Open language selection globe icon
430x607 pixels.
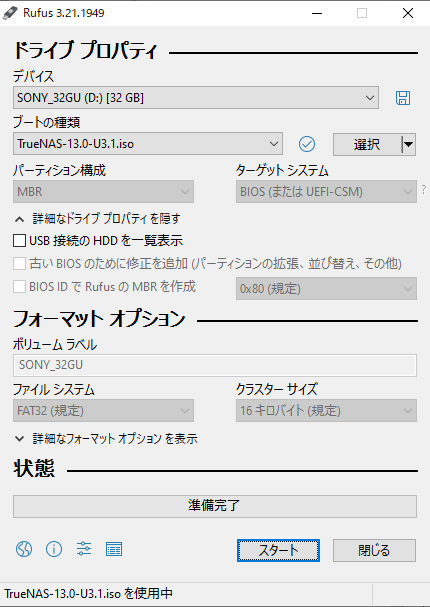[24, 549]
